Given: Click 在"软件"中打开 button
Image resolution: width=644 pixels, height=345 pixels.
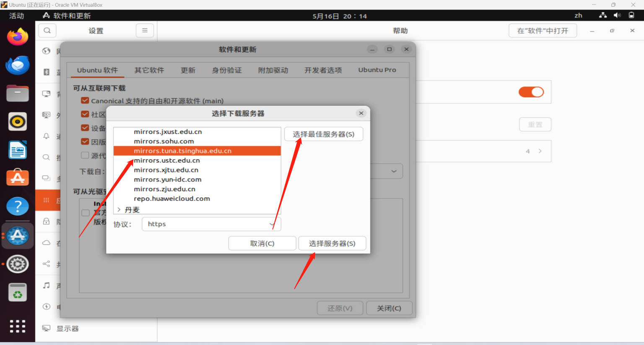Looking at the screenshot, I should coord(543,31).
